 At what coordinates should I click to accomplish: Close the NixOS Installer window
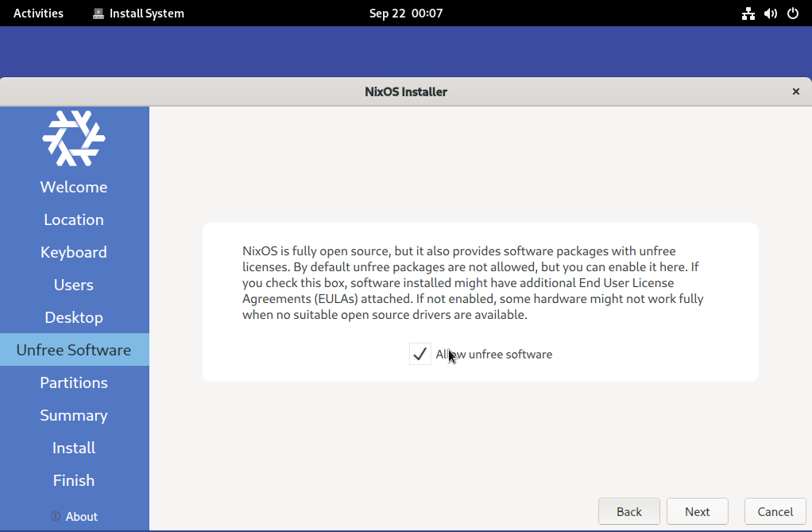(x=795, y=91)
